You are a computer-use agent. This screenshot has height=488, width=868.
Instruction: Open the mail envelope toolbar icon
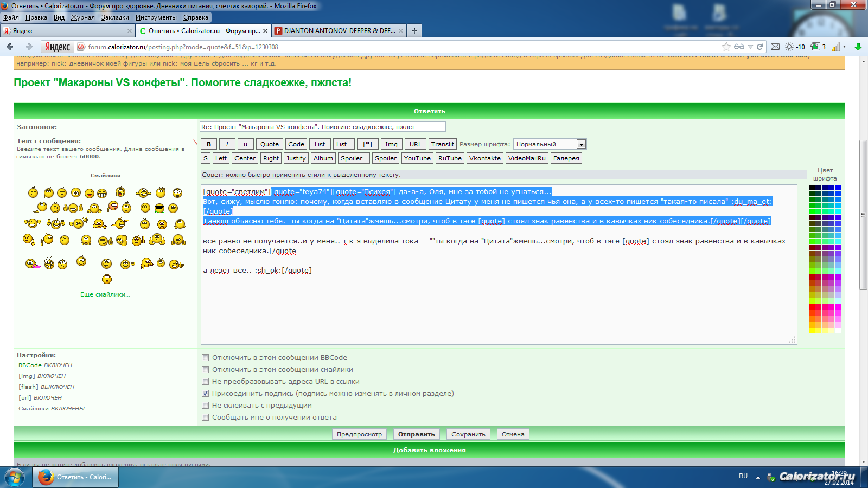775,47
